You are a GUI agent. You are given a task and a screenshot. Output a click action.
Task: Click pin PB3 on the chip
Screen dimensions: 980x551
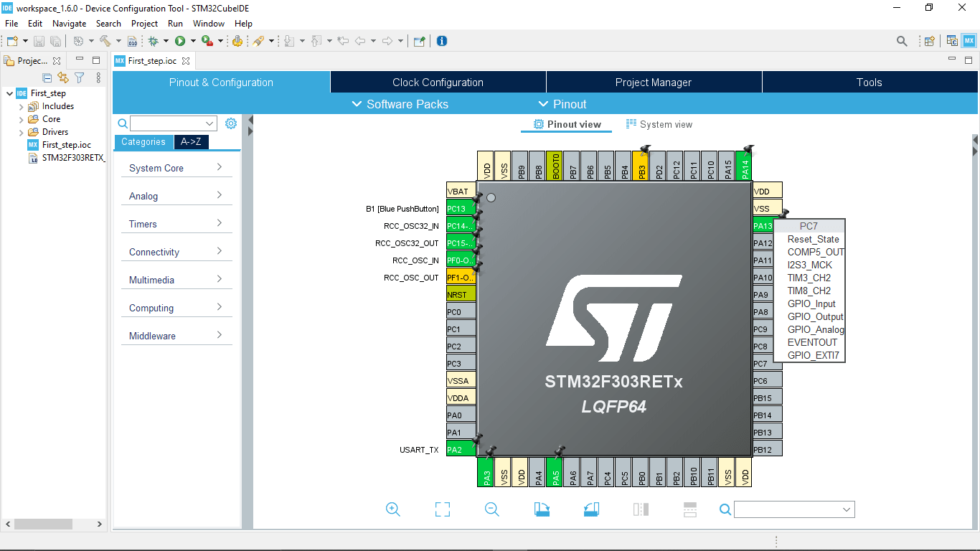tap(641, 166)
